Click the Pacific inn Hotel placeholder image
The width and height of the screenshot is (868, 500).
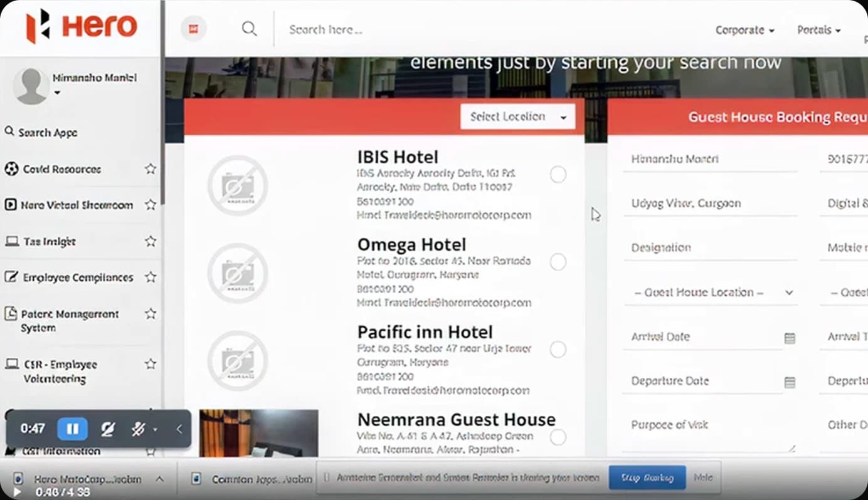coord(238,361)
